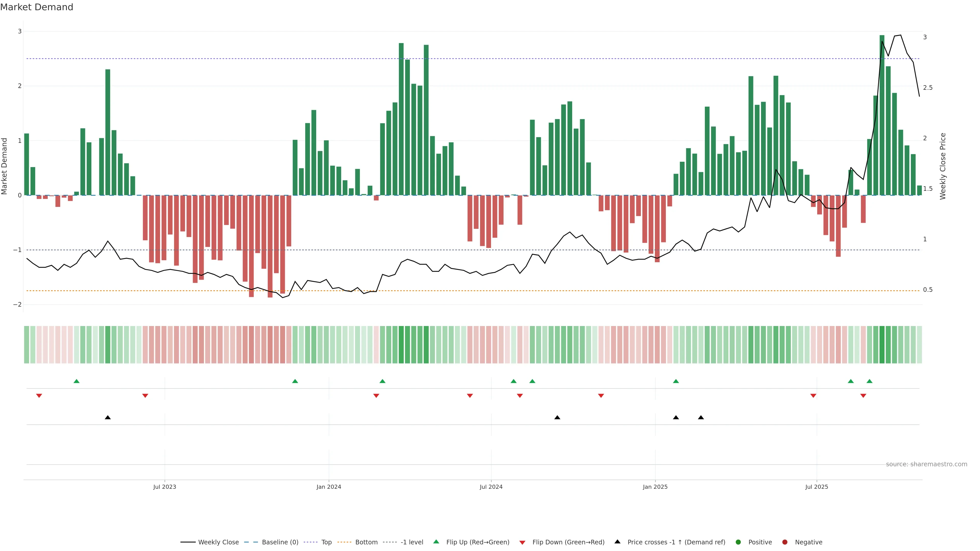The image size is (980, 551).
Task: Click the red Flip Down legend triangle
Action: [522, 543]
